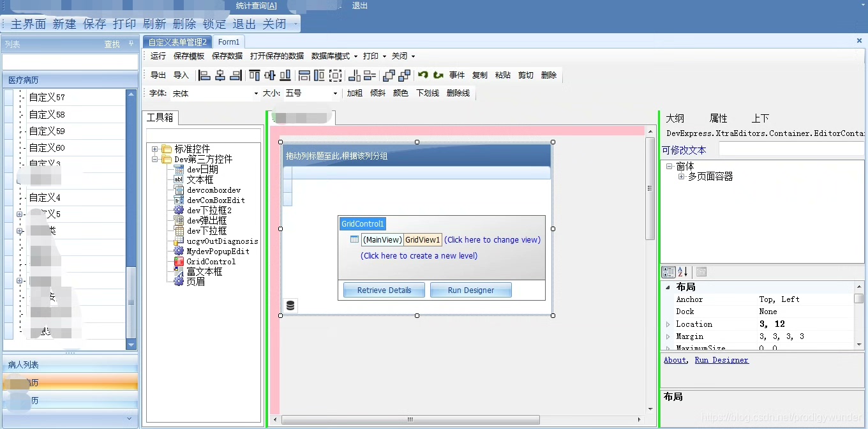Click the align tops toolbar icon
The image size is (868, 429).
pos(255,75)
